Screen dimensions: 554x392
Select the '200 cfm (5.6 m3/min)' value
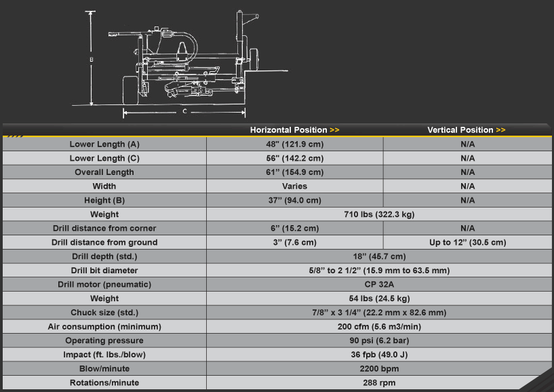click(379, 327)
